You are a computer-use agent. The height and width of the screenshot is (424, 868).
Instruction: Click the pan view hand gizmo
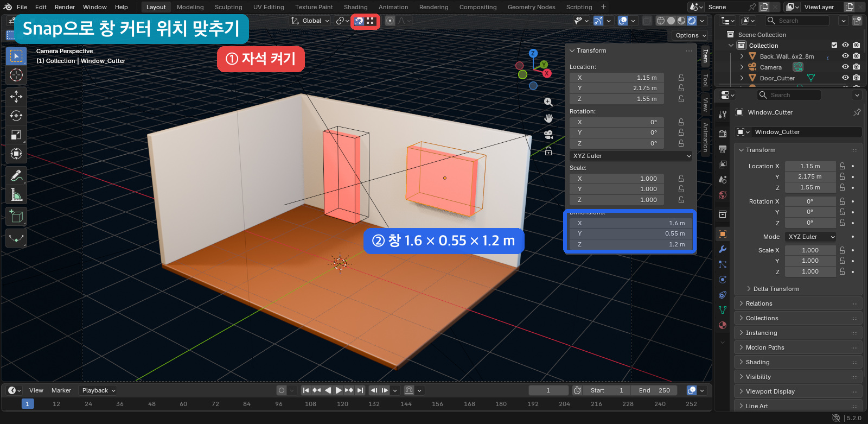point(548,118)
